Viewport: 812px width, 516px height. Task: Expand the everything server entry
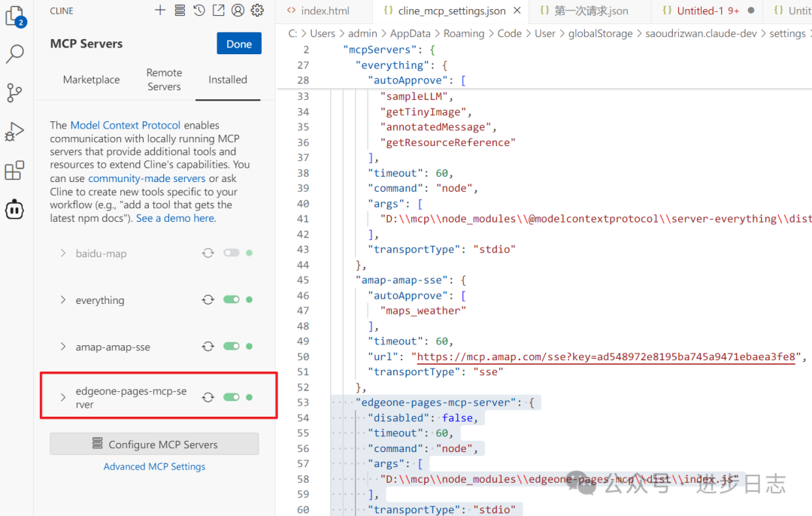pyautogui.click(x=63, y=299)
